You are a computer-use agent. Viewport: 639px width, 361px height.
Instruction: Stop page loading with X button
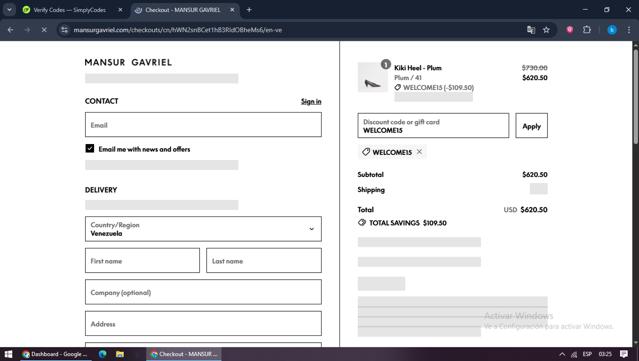point(44,30)
